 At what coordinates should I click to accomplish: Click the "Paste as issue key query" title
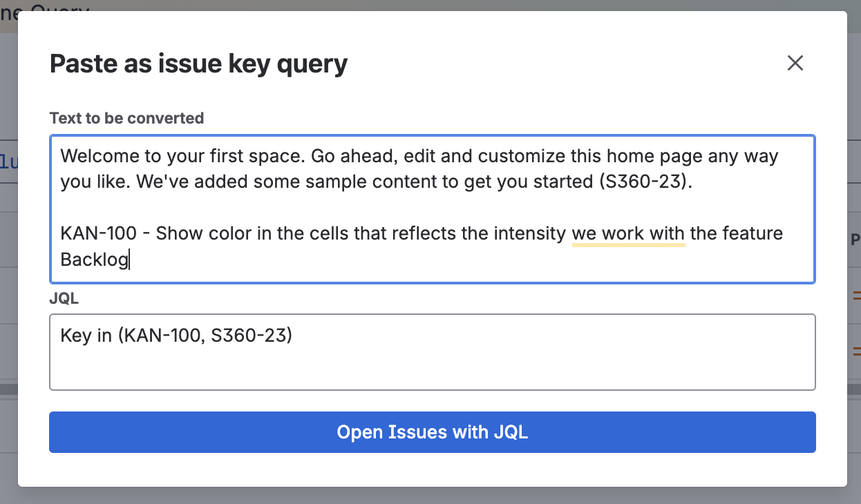coord(199,64)
